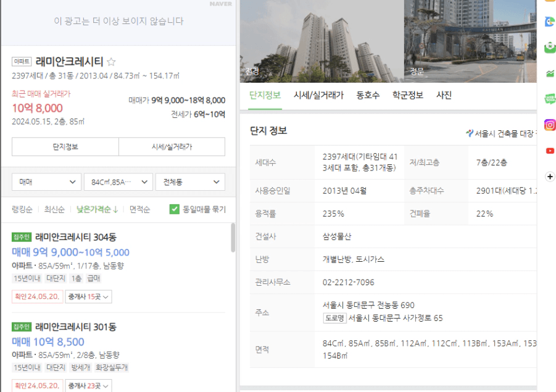The width and height of the screenshot is (556, 392).
Task: Sort listings by 면적순
Action: 139,209
